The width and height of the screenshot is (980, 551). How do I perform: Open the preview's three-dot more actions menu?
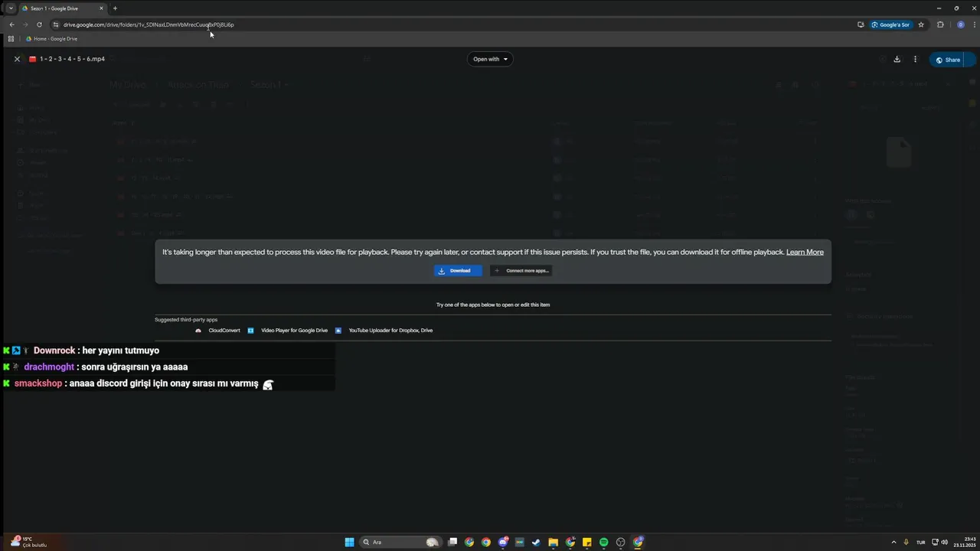[x=915, y=59]
